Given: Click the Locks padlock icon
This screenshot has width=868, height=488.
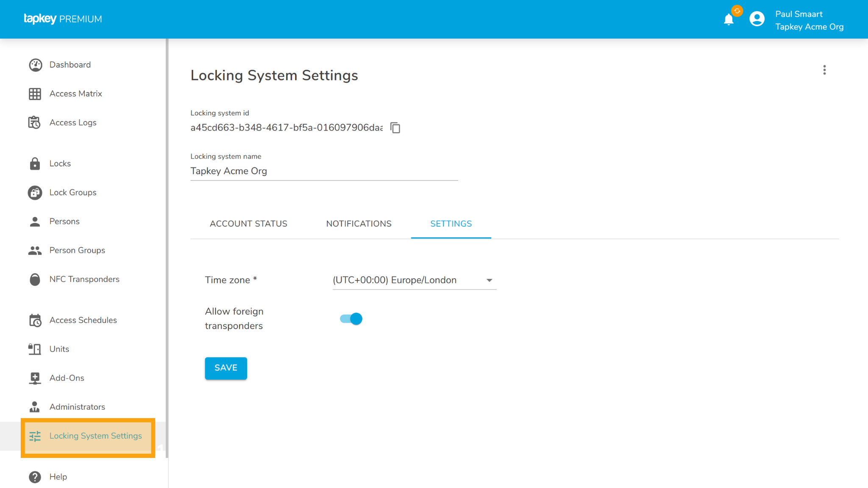Looking at the screenshot, I should pos(35,164).
